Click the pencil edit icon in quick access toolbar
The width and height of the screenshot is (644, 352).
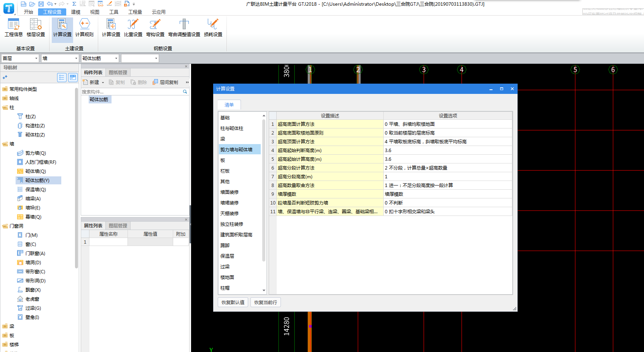pos(109,4)
